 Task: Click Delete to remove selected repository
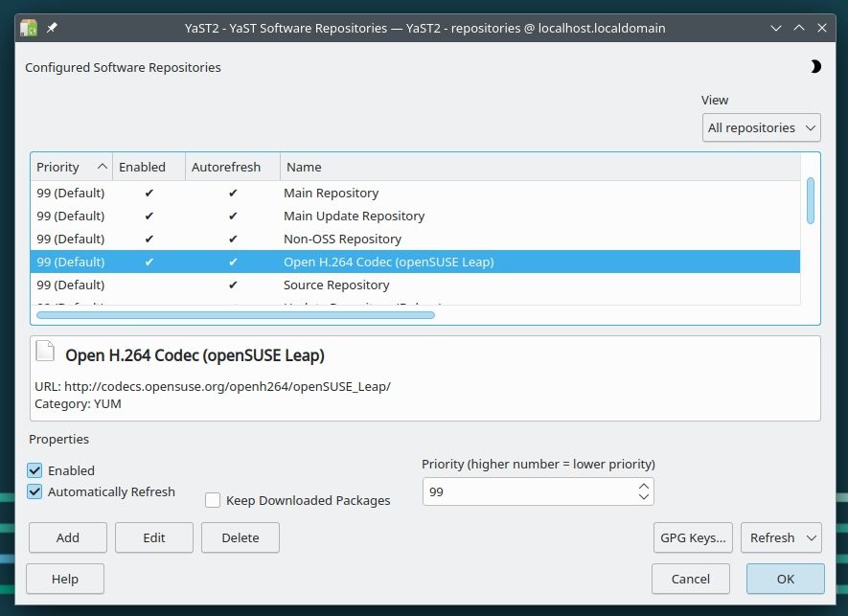point(241,537)
